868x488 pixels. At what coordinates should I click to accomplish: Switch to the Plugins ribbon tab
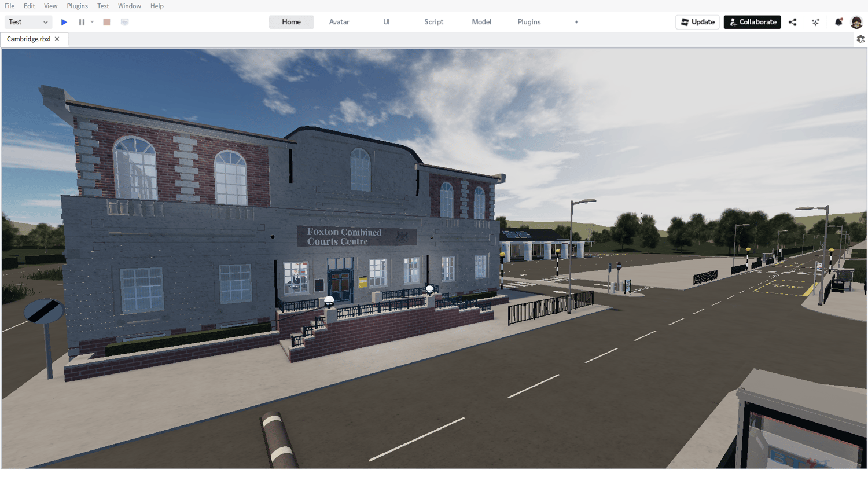pos(529,22)
